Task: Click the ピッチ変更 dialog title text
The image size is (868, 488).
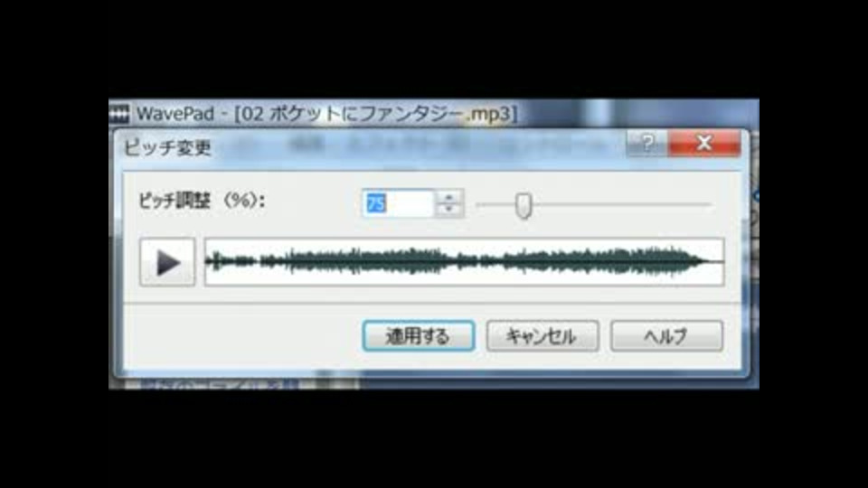Action: coord(167,147)
